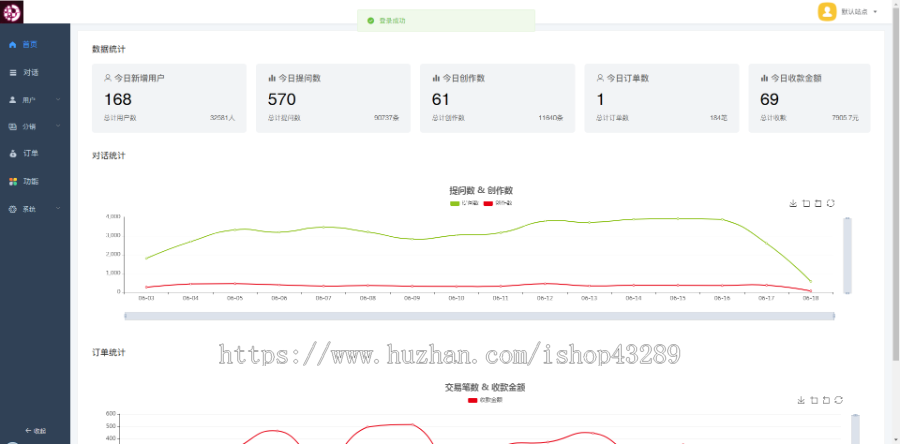900x444 pixels.
Task: Click the bar chart icon on 今日提问数 card
Action: pos(272,77)
